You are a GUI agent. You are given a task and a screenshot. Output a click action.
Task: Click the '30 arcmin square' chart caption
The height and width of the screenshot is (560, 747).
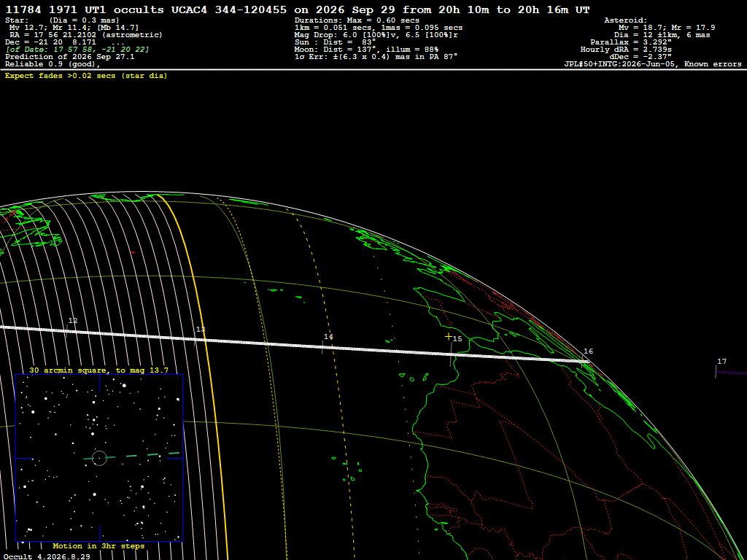pyautogui.click(x=98, y=370)
